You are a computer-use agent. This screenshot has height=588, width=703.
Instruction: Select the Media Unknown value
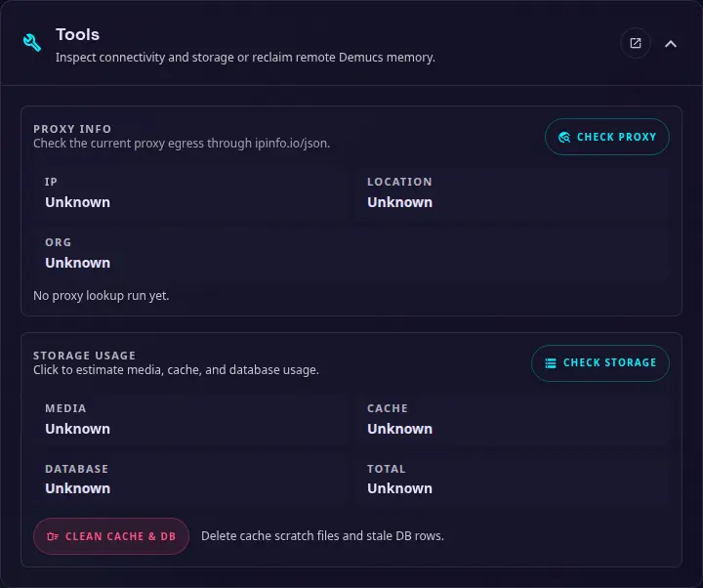[x=77, y=429]
